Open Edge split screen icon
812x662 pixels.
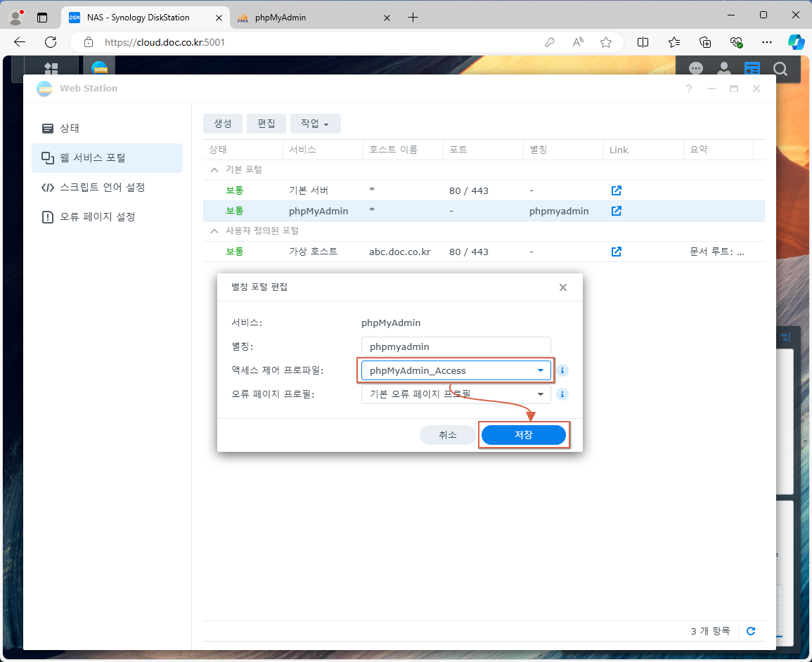(643, 42)
